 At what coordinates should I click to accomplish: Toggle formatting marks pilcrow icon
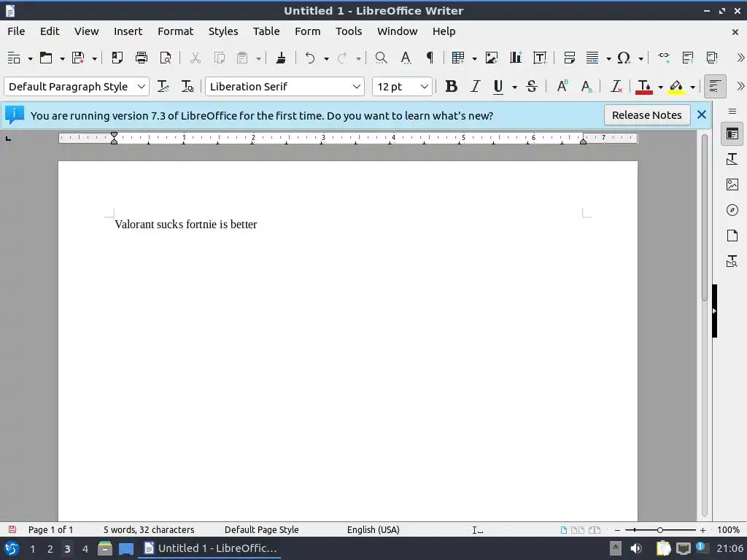click(430, 58)
